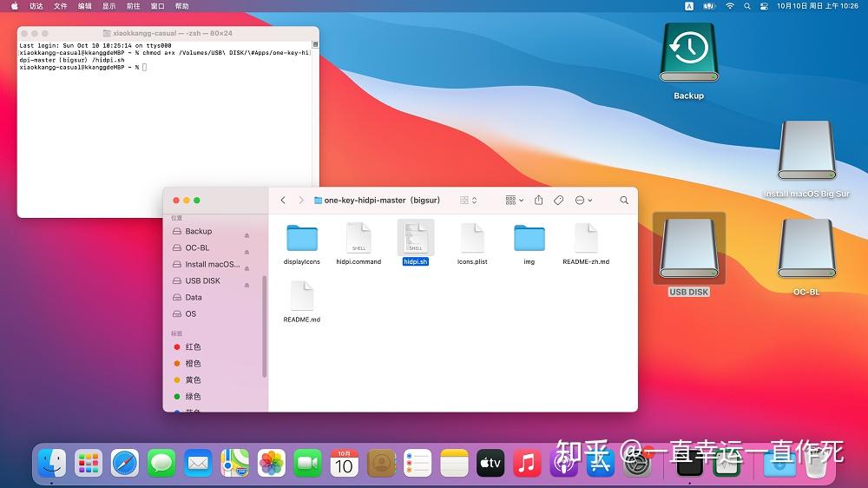Change Finder icon view mode
The width and height of the screenshot is (868, 488).
click(469, 200)
